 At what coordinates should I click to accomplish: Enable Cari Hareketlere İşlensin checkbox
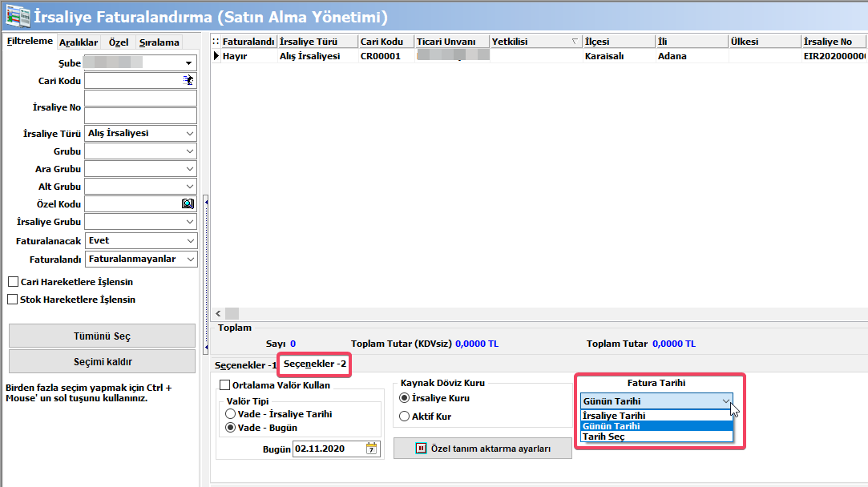click(x=13, y=282)
